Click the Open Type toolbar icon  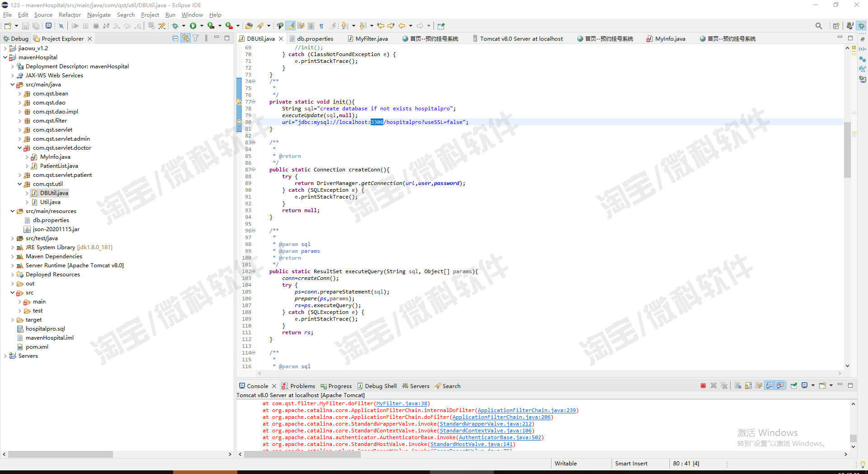249,26
